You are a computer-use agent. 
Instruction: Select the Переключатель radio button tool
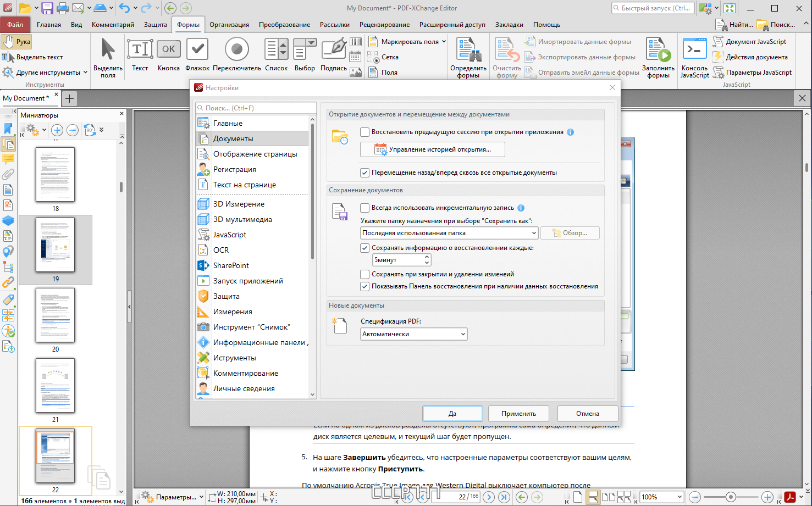click(x=237, y=55)
